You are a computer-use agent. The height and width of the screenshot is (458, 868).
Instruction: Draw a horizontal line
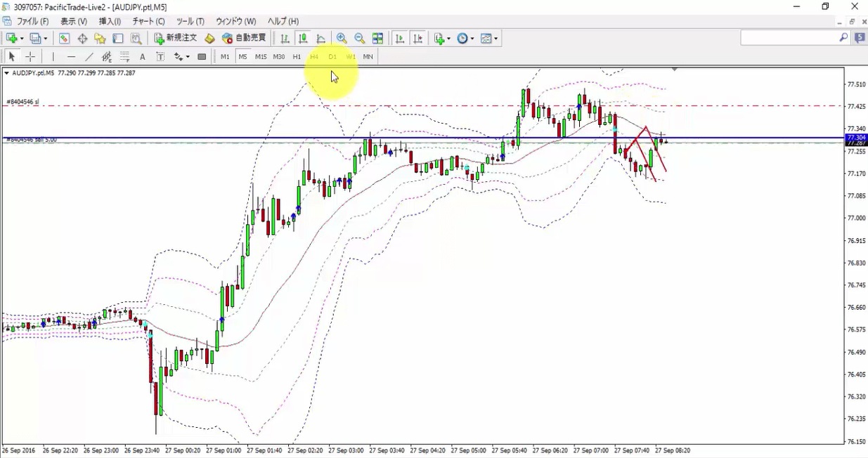pos(71,56)
